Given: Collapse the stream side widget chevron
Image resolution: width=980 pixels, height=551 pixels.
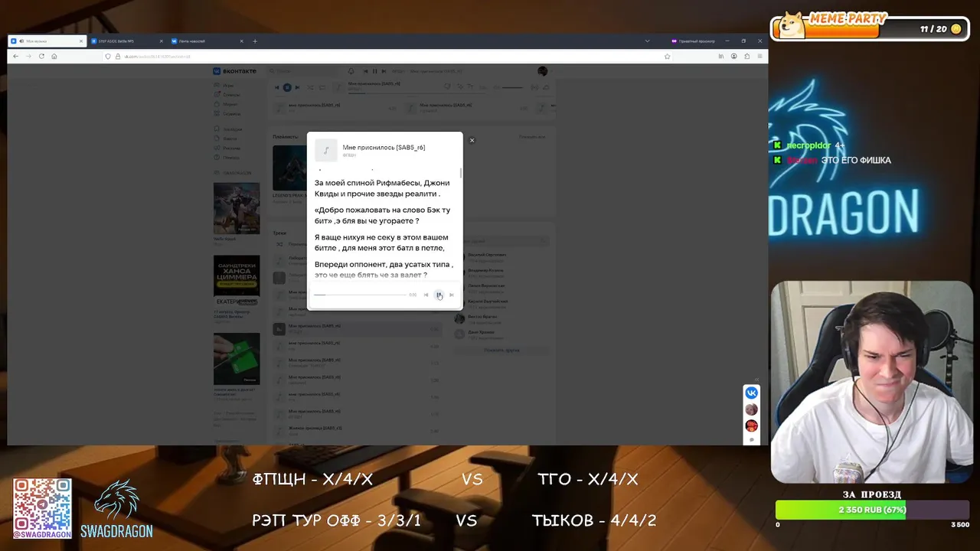Looking at the screenshot, I should (756, 379).
